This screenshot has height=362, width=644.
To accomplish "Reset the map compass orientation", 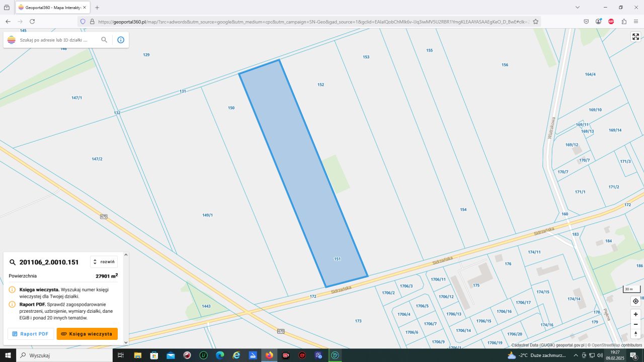I will (x=635, y=334).
